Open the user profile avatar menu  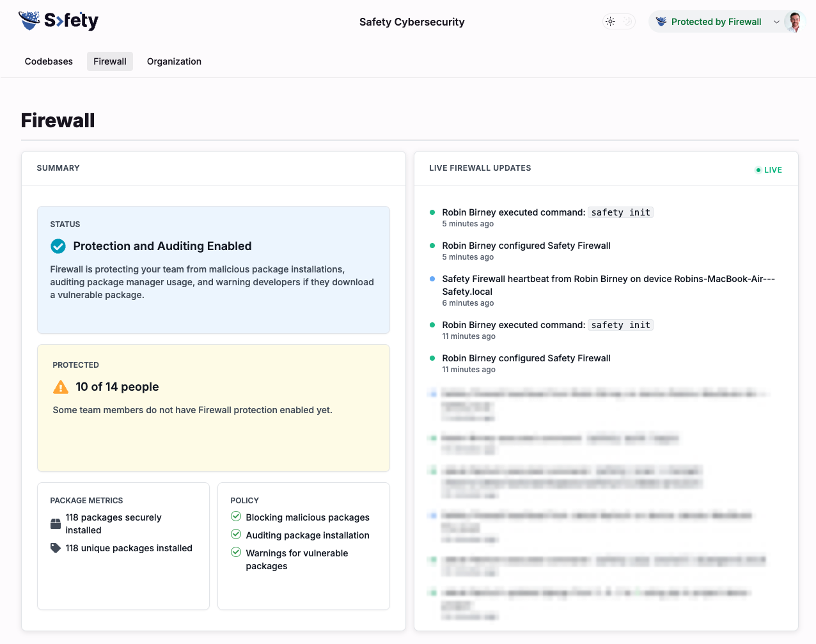[x=794, y=22]
